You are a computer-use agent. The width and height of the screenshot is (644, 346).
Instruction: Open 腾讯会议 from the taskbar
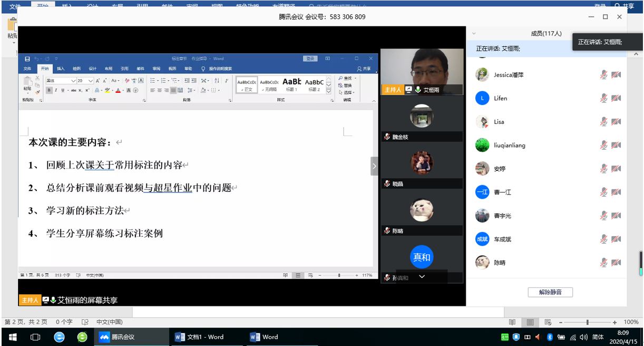[x=118, y=337]
